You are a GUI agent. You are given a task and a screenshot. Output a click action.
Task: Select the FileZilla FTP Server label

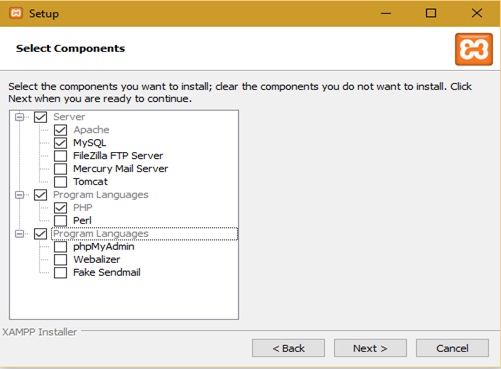click(118, 156)
